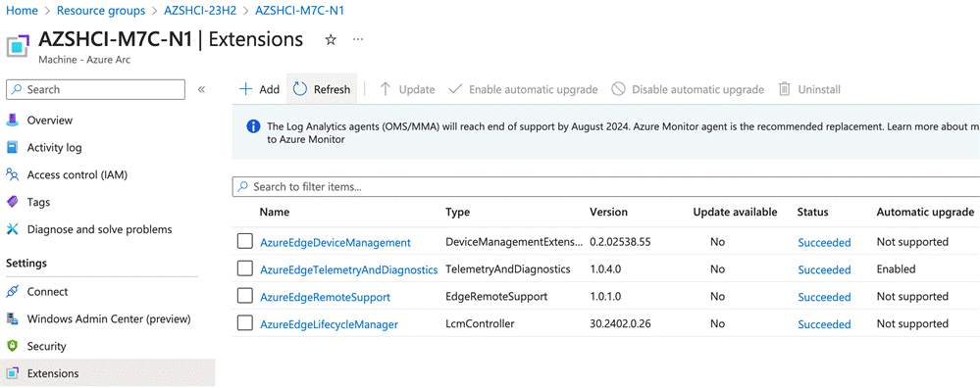
Task: Click the info icon in the banner
Action: 253,126
